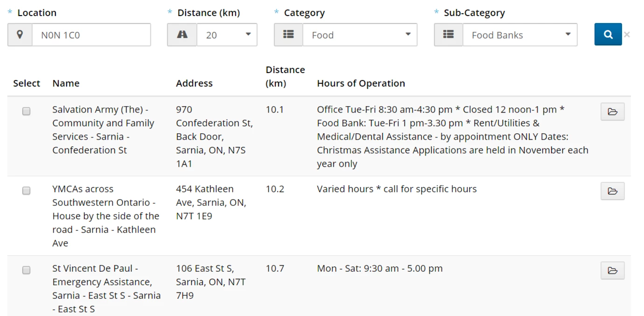Open St Vincent De Paul folder icon
This screenshot has width=644, height=316.
pos(612,271)
